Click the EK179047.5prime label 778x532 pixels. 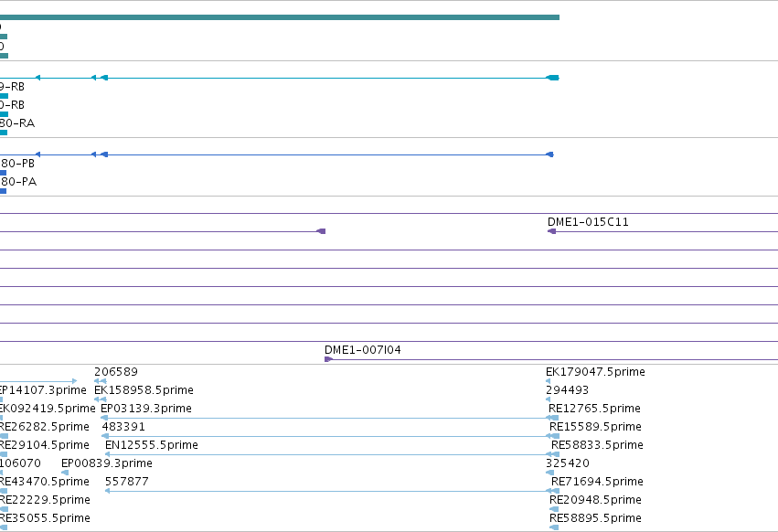pos(595,372)
